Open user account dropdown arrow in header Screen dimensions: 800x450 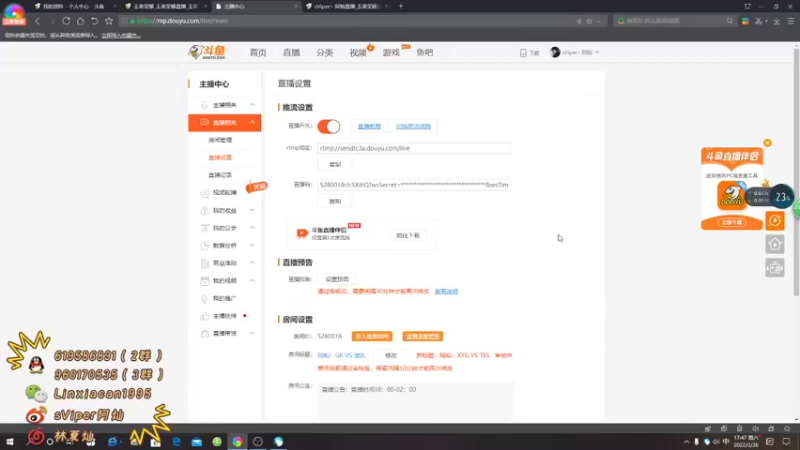pos(597,53)
